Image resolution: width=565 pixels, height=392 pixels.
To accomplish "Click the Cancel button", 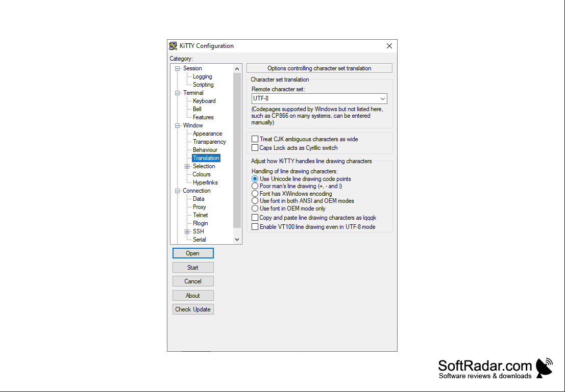I will tap(193, 281).
